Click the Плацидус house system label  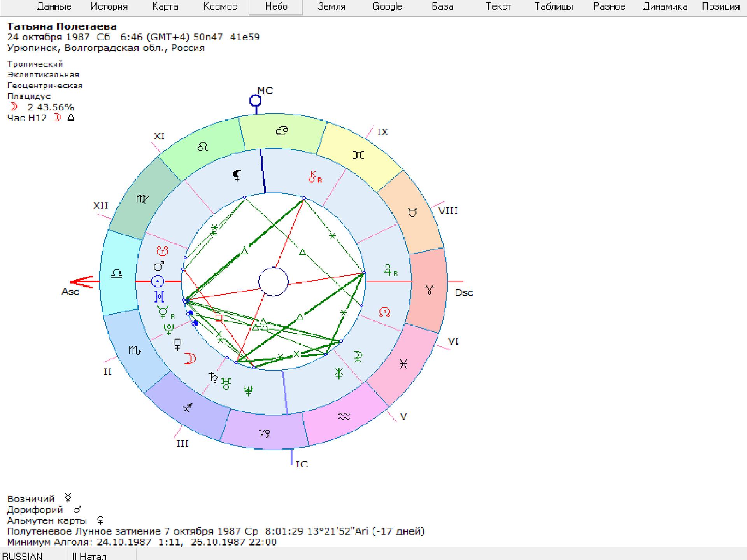pos(29,96)
